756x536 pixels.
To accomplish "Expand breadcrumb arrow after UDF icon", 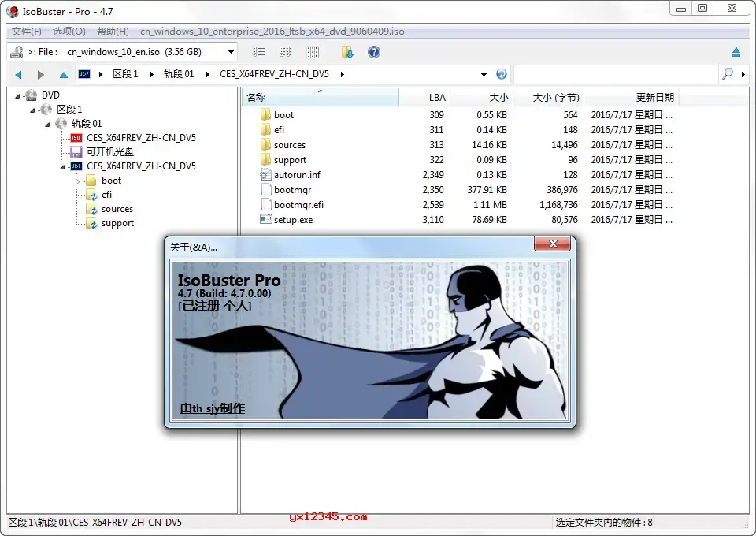I will pos(100,74).
